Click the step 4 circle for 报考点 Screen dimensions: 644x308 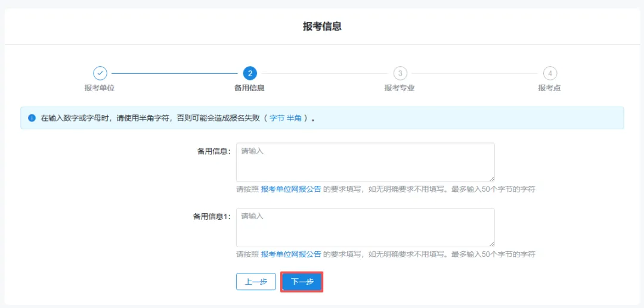550,73
